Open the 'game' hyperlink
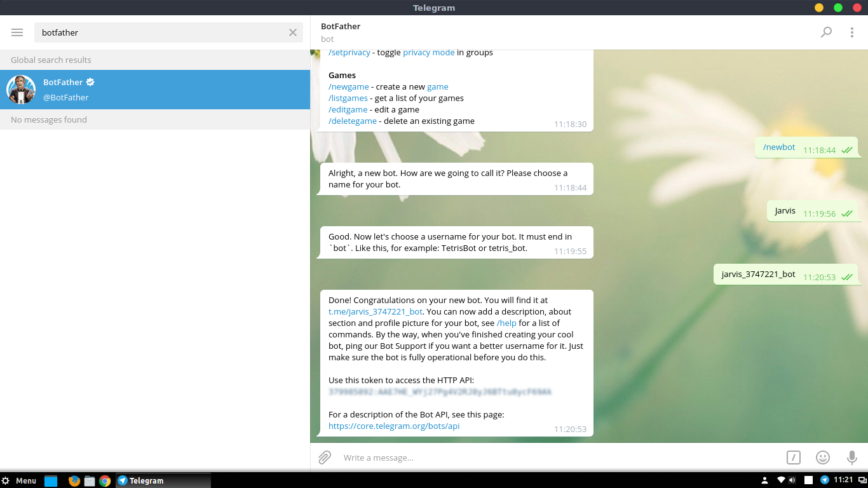This screenshot has height=488, width=868. tap(438, 87)
